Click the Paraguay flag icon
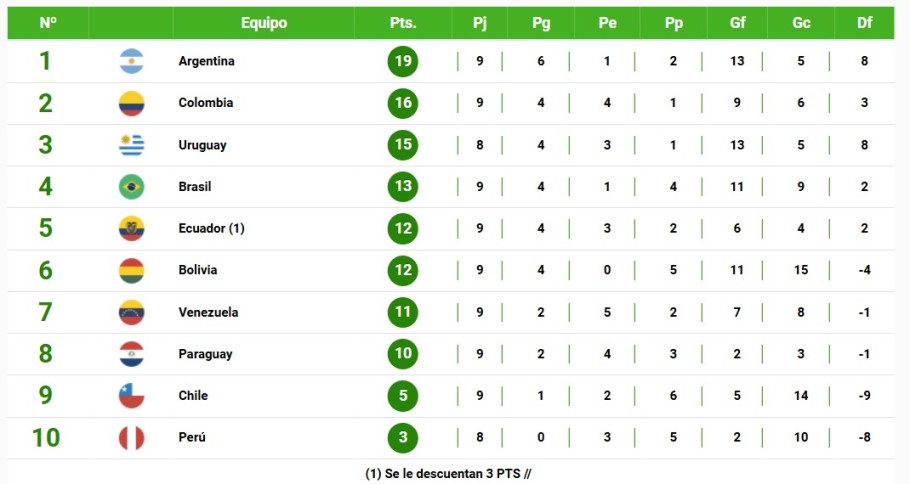Viewport: 910px width, 484px height. 132,354
